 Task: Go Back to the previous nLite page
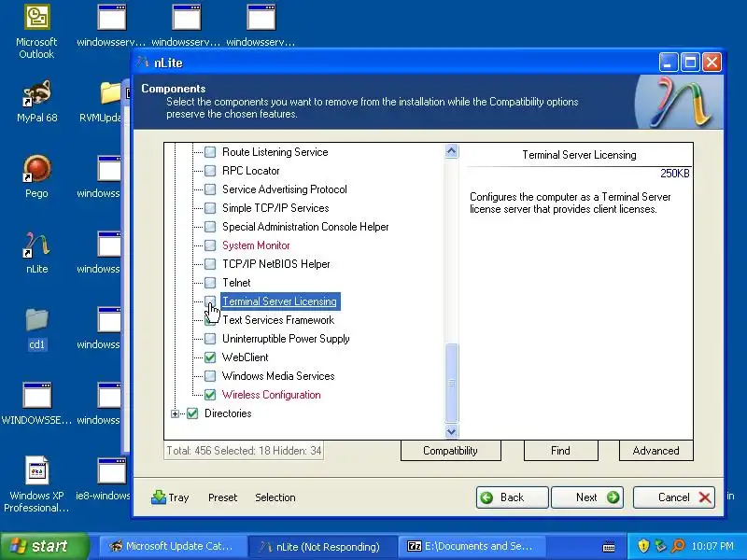click(512, 497)
